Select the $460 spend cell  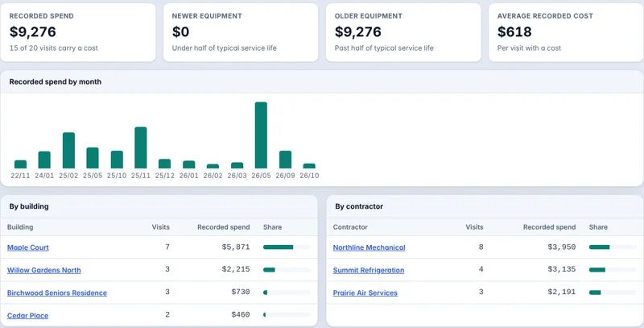tap(241, 315)
